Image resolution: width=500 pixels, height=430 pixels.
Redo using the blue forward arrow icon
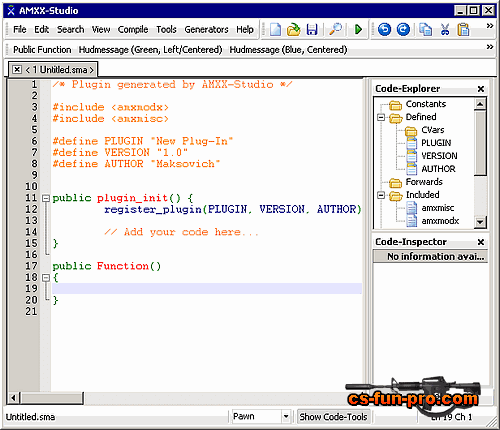pyautogui.click(x=403, y=30)
